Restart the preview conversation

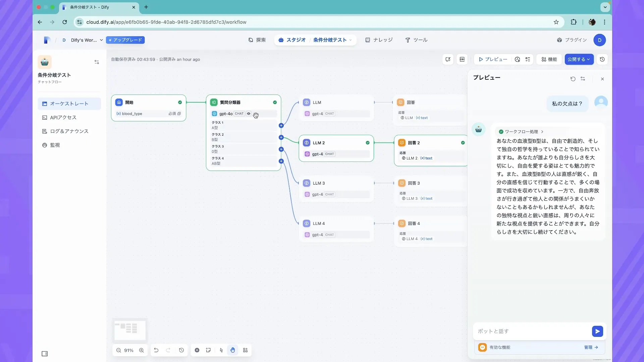tap(573, 79)
